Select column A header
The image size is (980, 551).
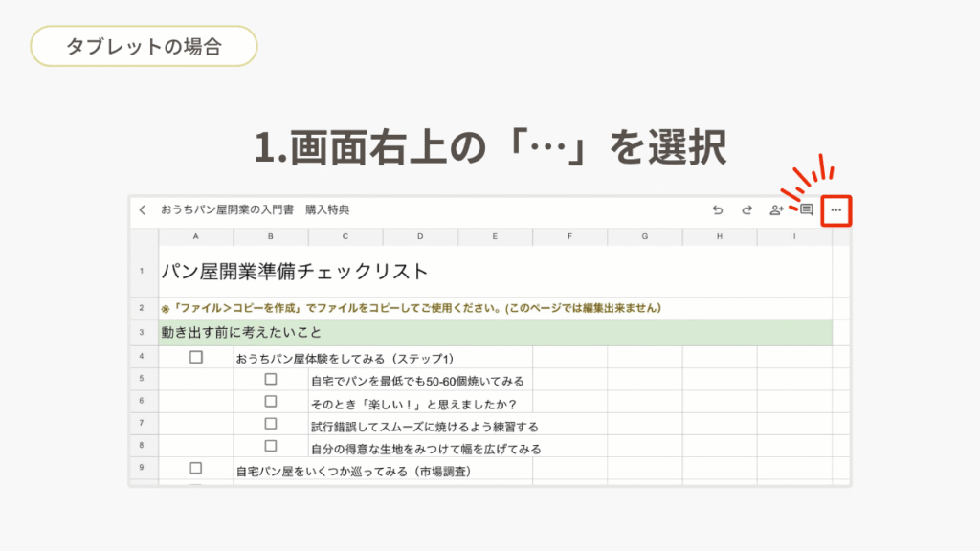(x=195, y=237)
